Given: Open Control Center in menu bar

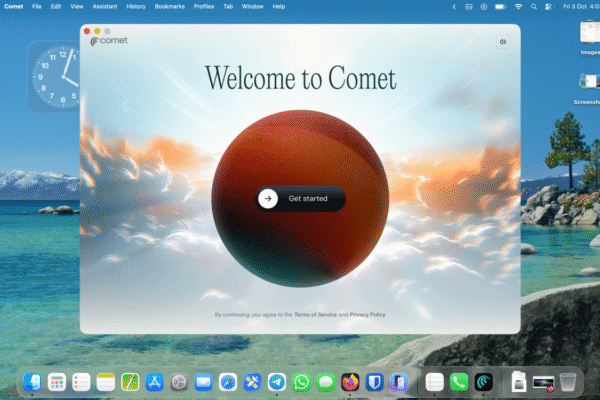Looking at the screenshot, I should (x=548, y=7).
